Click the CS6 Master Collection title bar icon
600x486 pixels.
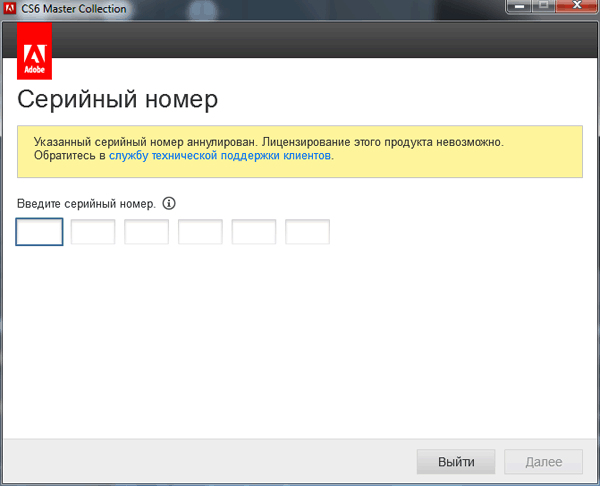pyautogui.click(x=10, y=8)
